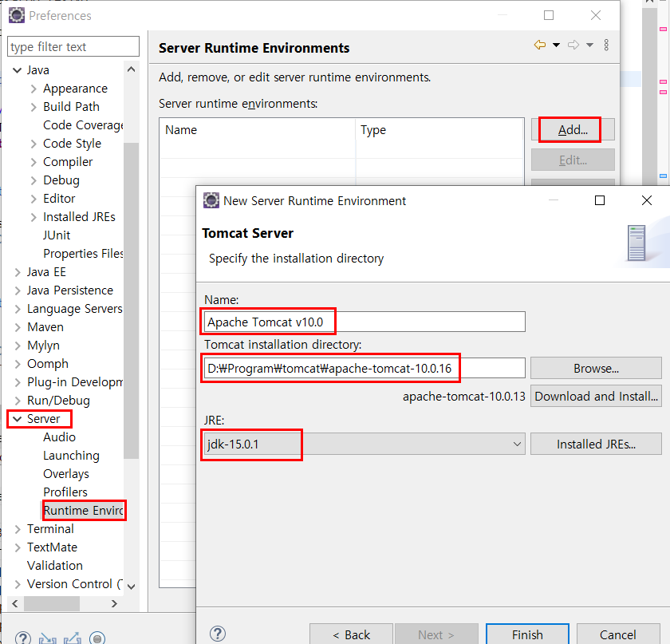Select Overlays under Server
The image size is (670, 644).
click(65, 474)
